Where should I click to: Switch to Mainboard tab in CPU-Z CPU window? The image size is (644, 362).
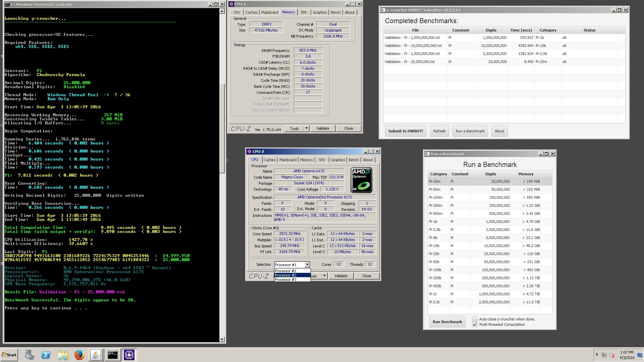coord(288,160)
